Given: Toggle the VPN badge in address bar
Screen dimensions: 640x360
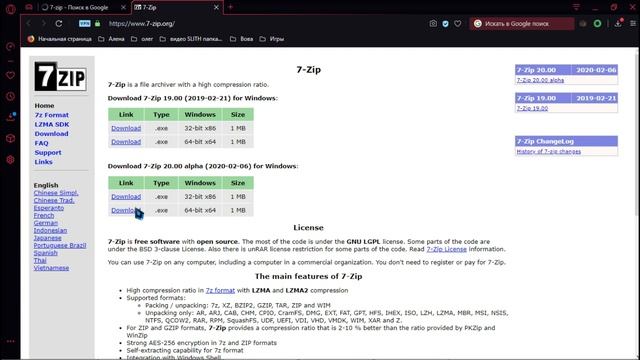Looking at the screenshot, I should tap(84, 24).
